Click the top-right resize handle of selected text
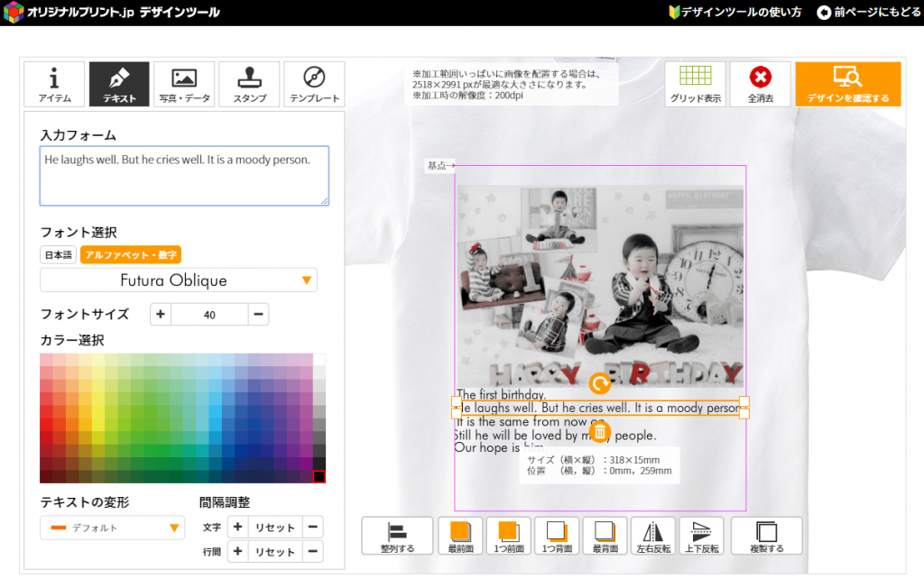The image size is (924, 588). 744,402
